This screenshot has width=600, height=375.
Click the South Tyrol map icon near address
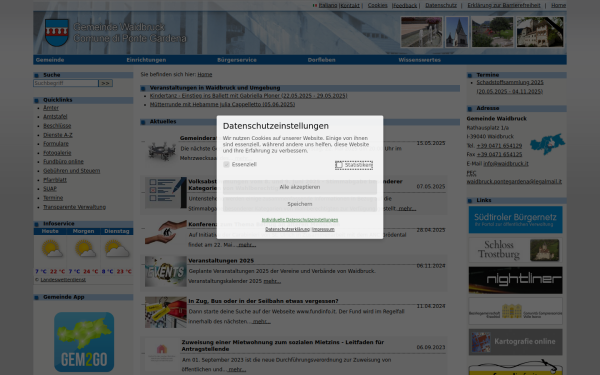pyautogui.click(x=548, y=143)
